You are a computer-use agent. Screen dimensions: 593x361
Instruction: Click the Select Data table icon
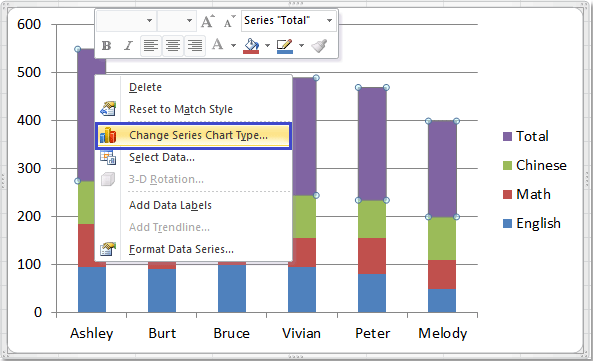(108, 157)
